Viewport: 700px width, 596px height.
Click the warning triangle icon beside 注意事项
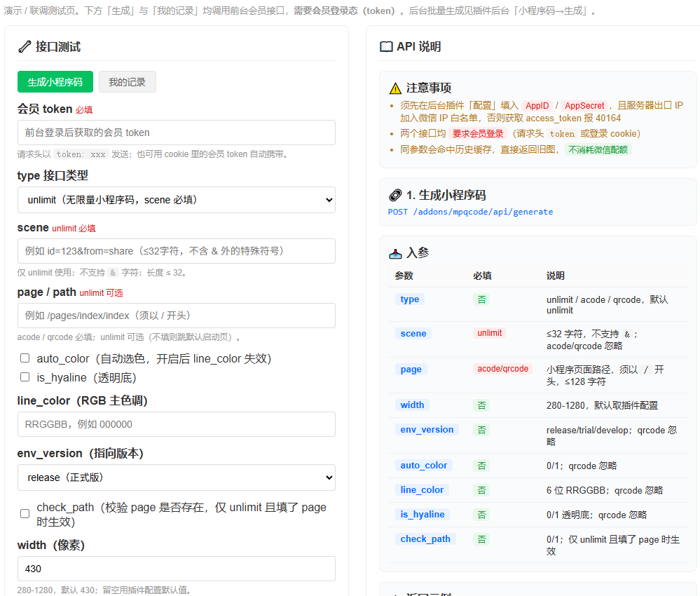point(395,88)
